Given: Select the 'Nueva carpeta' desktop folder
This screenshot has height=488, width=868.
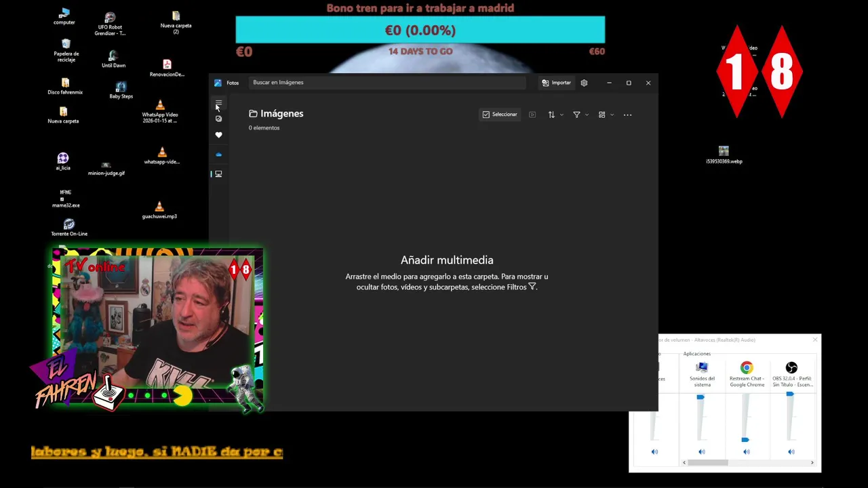Looking at the screenshot, I should point(63,115).
